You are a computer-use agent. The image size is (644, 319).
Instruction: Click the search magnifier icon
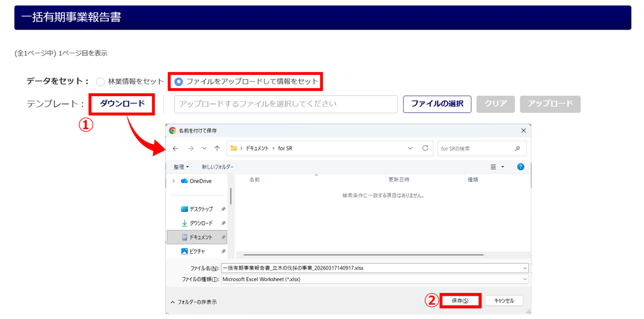pyautogui.click(x=517, y=149)
